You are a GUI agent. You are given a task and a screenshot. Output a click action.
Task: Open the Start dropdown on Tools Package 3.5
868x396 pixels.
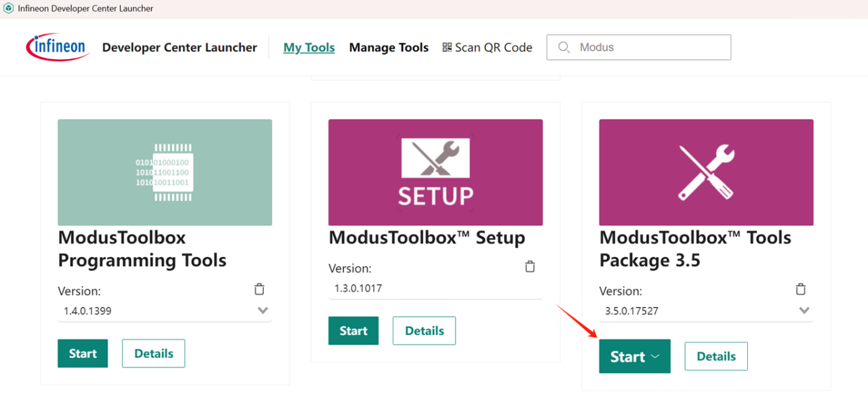pos(655,356)
